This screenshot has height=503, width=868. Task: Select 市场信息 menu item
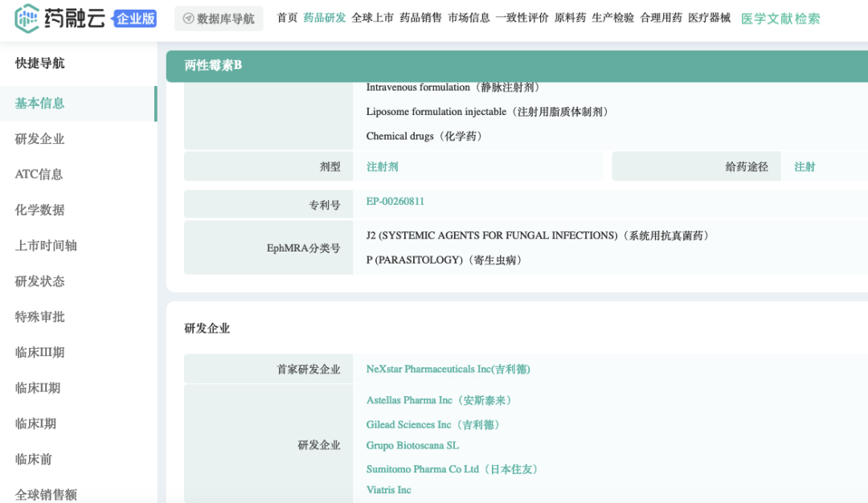[x=469, y=18]
